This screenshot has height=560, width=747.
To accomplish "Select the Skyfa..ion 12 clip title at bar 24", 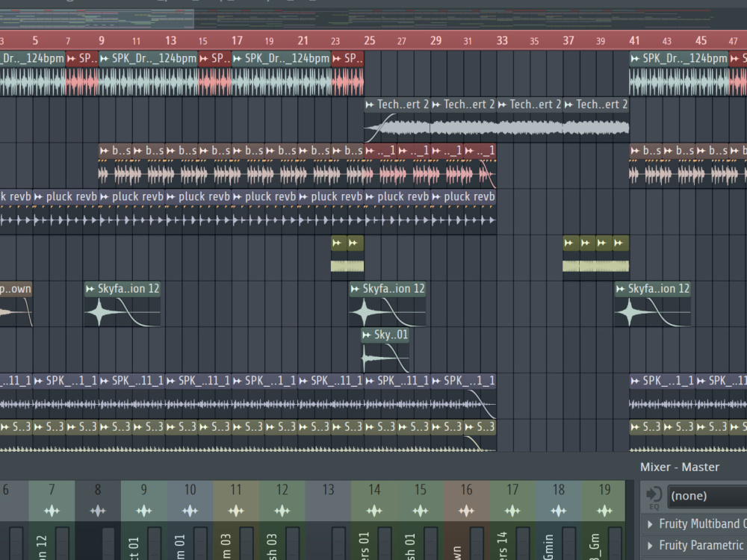I will click(x=394, y=288).
